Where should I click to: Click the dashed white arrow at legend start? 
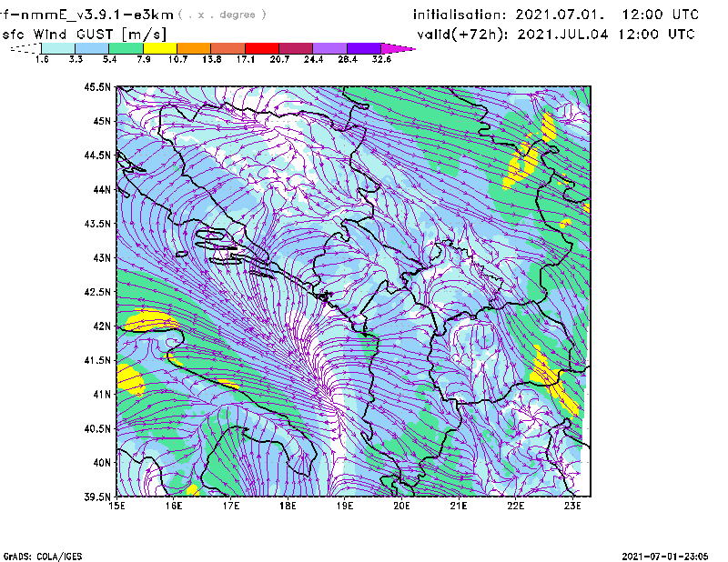[x=24, y=48]
